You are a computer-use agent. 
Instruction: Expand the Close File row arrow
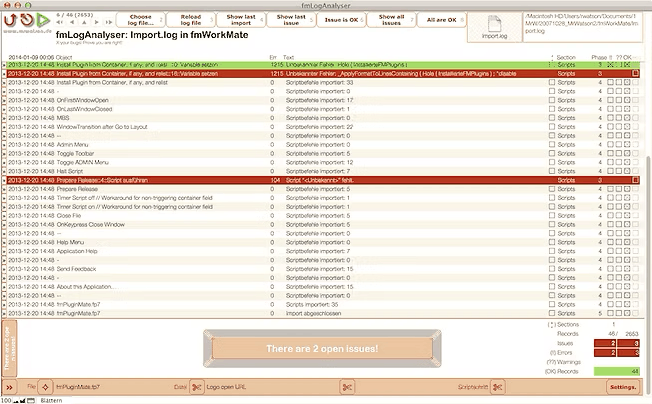(4, 216)
